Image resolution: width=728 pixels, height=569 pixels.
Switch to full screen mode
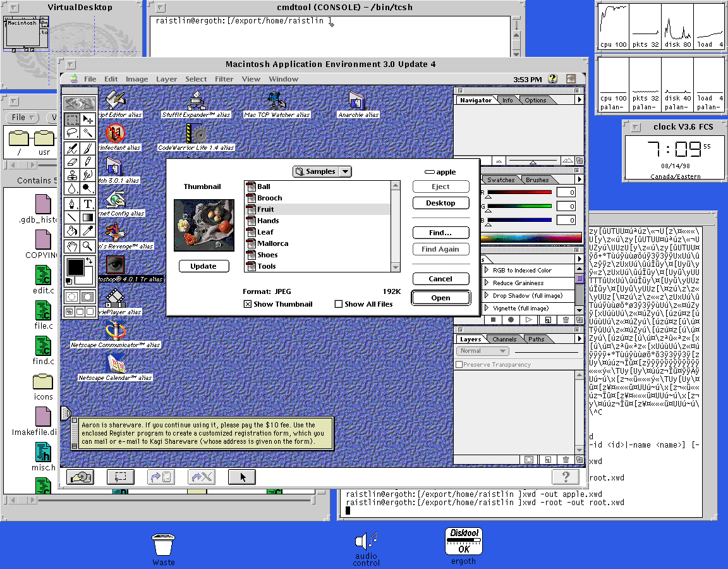pyautogui.click(x=90, y=312)
